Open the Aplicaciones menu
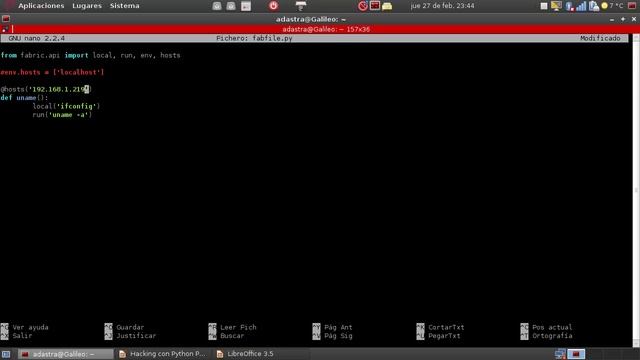The width and height of the screenshot is (640, 360). coord(41,6)
